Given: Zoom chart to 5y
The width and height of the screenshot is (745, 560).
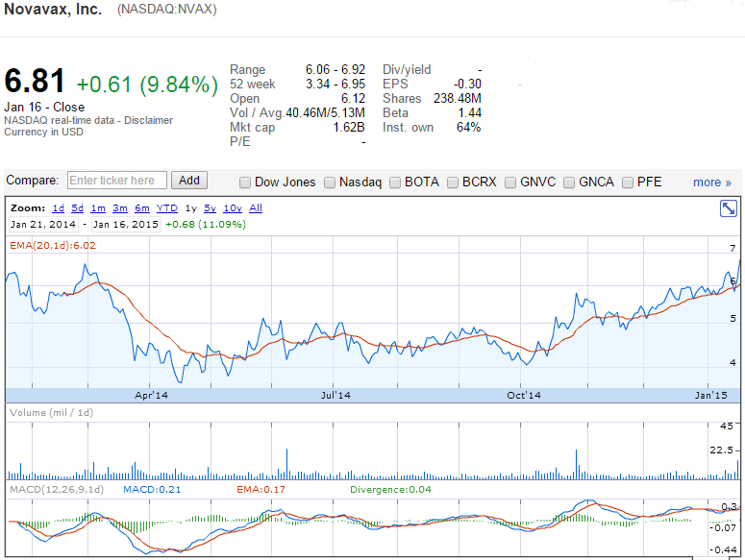Looking at the screenshot, I should (x=210, y=207).
